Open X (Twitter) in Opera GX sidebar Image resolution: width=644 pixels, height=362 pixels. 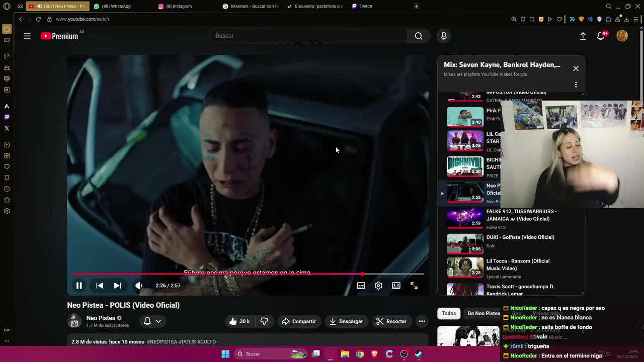[x=7, y=128]
